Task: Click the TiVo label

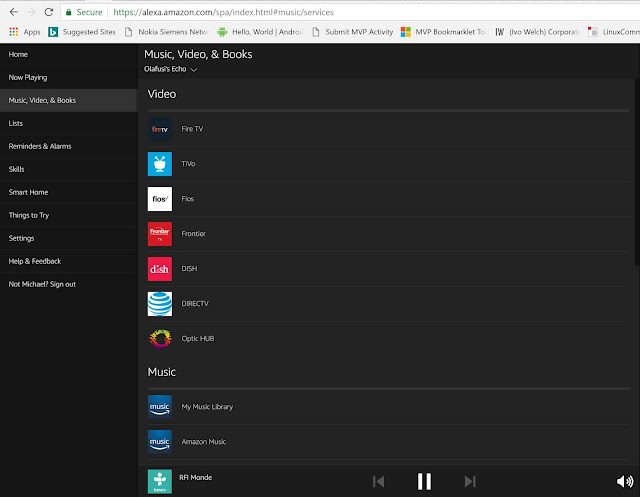Action: pos(188,164)
